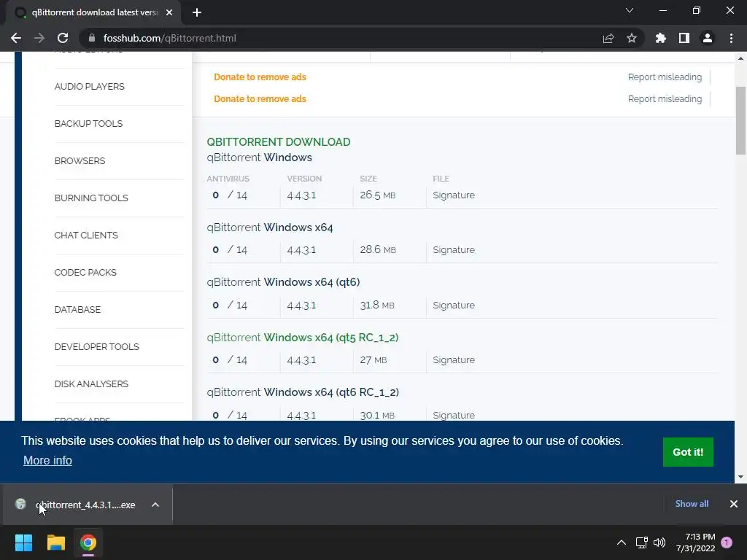Open the BURNING TOOLS category
The image size is (747, 560).
point(91,198)
